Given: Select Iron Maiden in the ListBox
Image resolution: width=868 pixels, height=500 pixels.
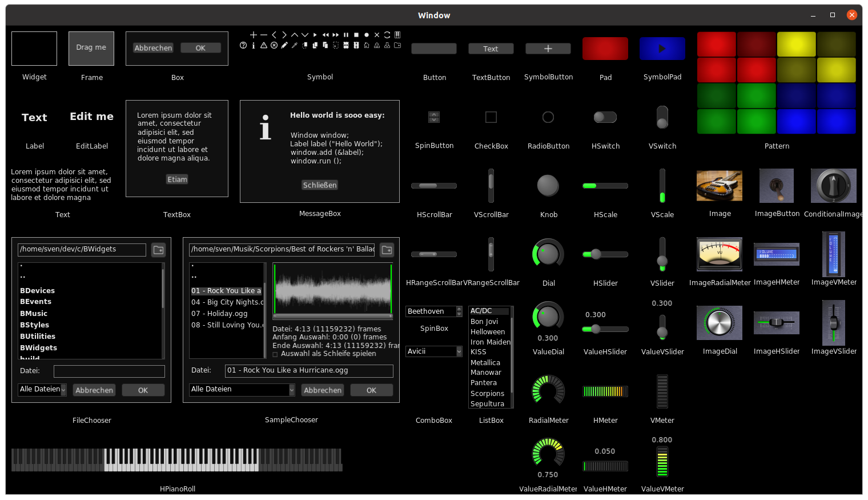Looking at the screenshot, I should 489,342.
